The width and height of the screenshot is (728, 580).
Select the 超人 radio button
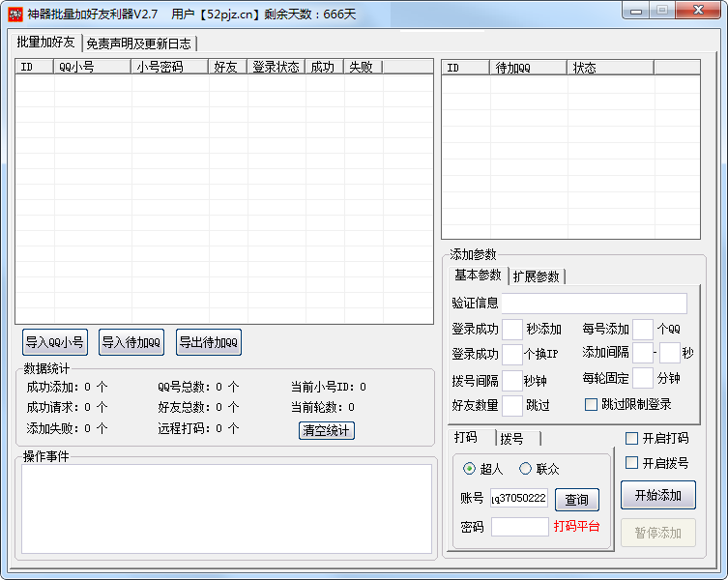[470, 469]
